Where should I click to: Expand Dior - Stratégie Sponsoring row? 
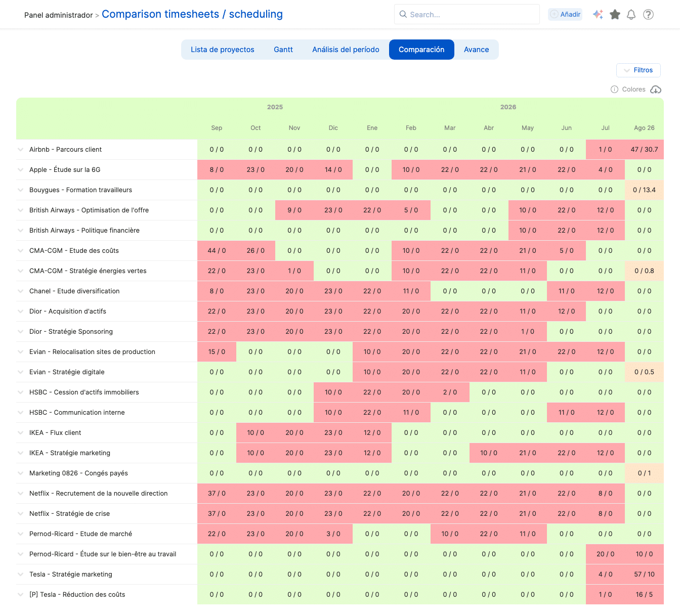[x=21, y=332]
